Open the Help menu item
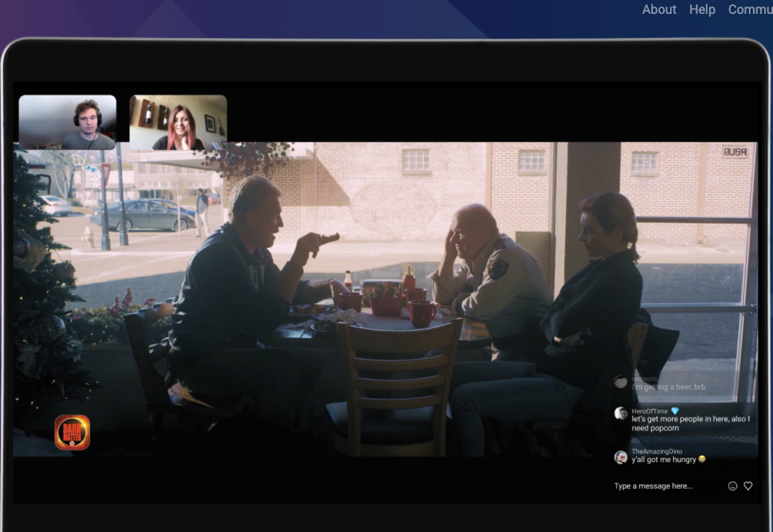Viewport: 773px width, 532px height. [702, 9]
